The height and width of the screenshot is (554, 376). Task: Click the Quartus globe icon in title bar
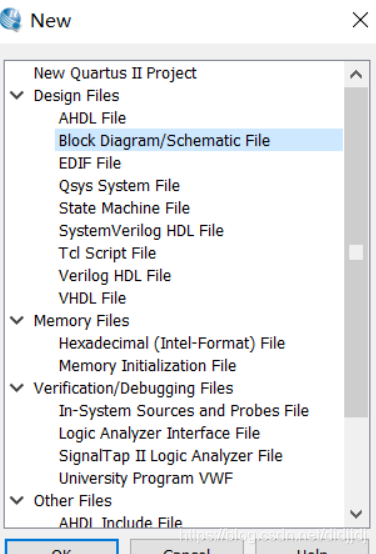point(11,20)
